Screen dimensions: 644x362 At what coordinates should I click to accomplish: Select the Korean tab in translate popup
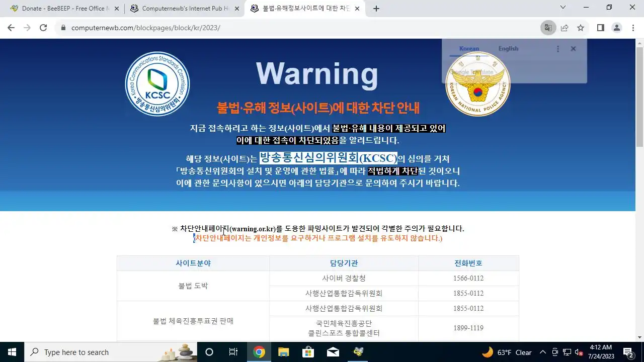469,49
